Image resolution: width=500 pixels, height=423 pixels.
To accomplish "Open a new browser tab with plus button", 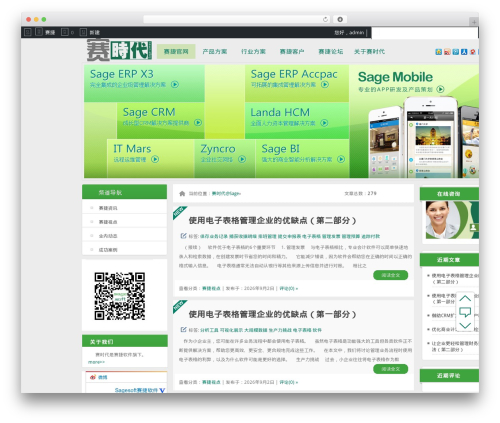I will pyautogui.click(x=474, y=22).
